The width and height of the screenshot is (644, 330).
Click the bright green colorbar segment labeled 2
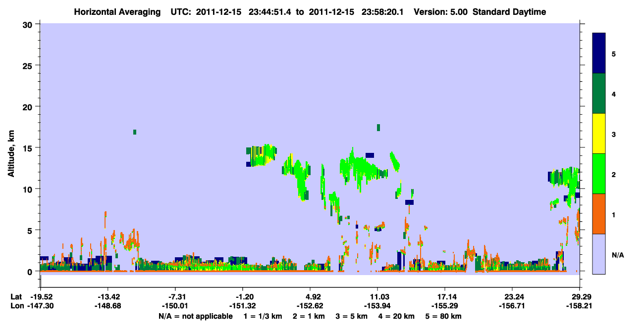[x=599, y=174]
